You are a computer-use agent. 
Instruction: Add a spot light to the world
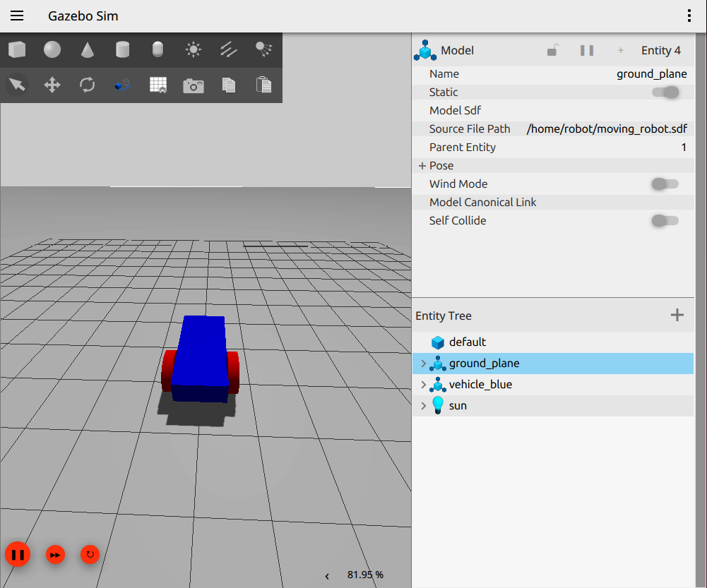point(263,50)
